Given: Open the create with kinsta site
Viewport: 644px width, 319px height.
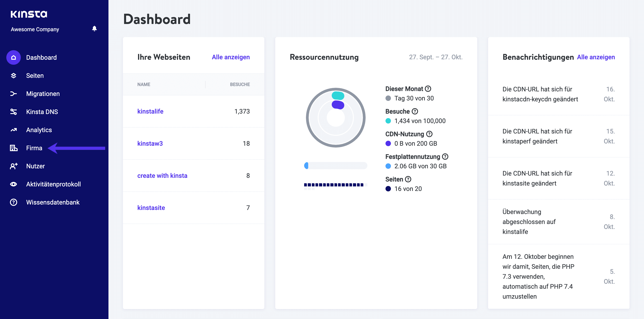Looking at the screenshot, I should [x=162, y=176].
